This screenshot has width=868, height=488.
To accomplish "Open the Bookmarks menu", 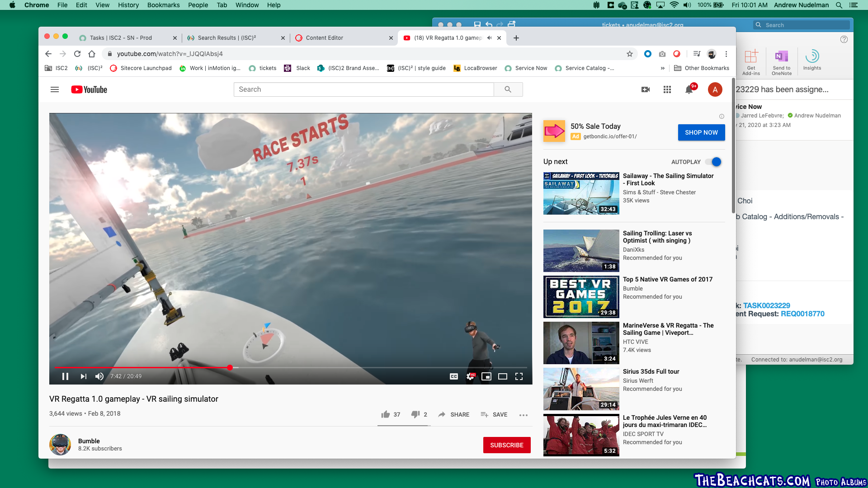I will tap(163, 5).
